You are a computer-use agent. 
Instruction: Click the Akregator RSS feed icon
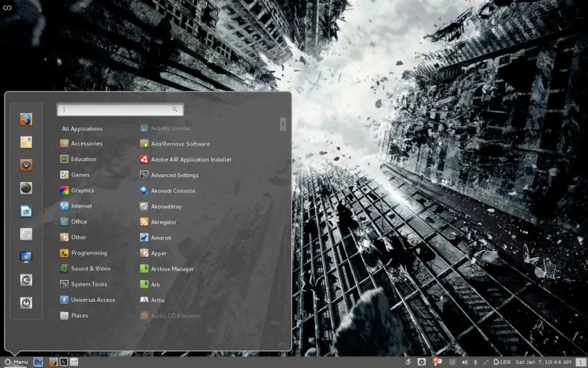click(144, 222)
